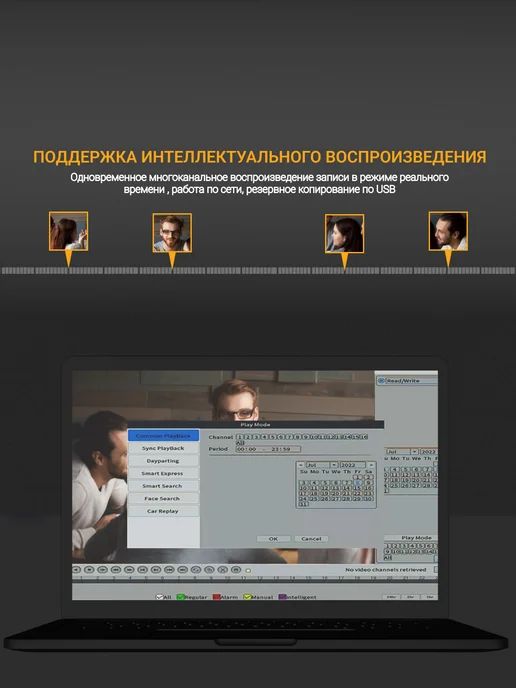
Task: Click the stop playback button
Action: (89, 570)
